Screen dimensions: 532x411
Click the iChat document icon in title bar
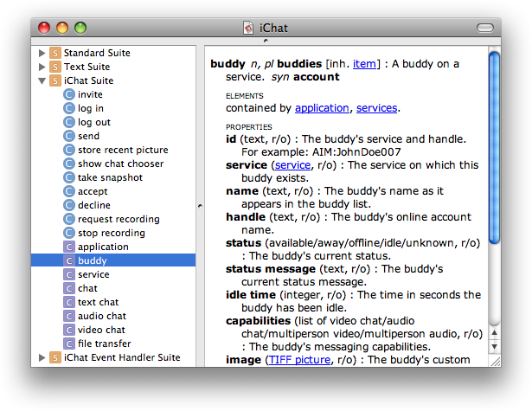point(248,28)
